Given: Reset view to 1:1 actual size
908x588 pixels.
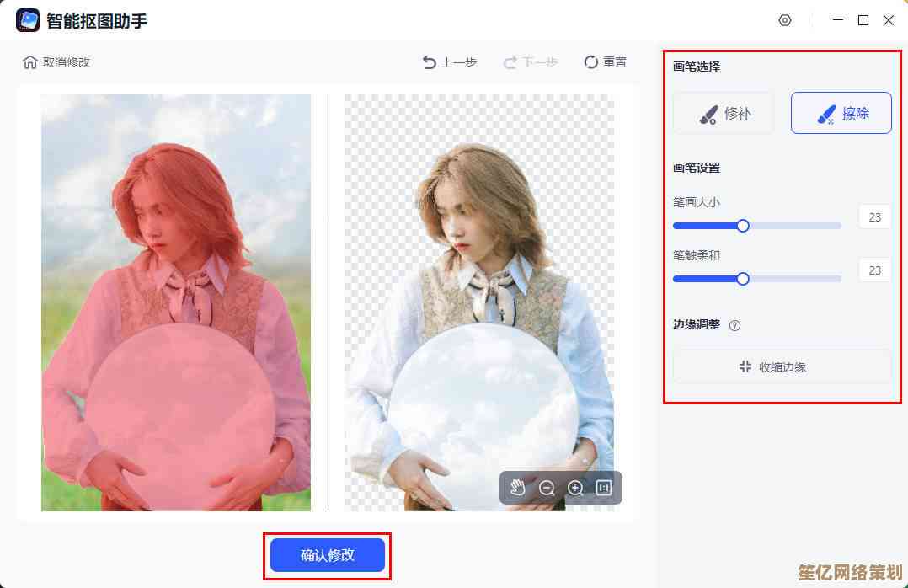Looking at the screenshot, I should pyautogui.click(x=604, y=488).
